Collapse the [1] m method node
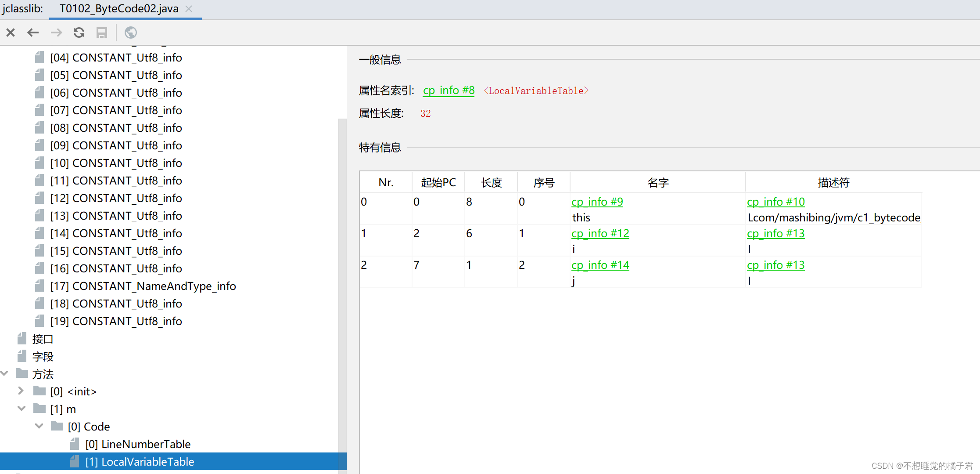 click(21, 409)
